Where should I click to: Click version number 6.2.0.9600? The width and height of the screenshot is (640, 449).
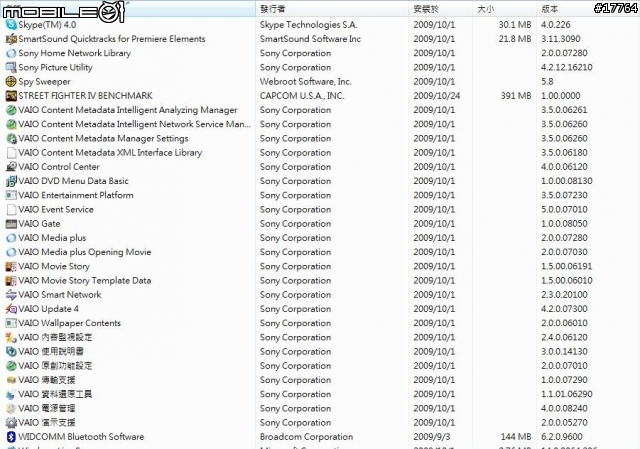pos(562,437)
